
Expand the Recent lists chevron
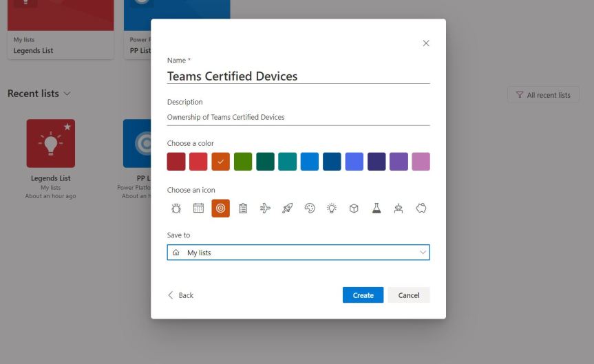pos(67,94)
